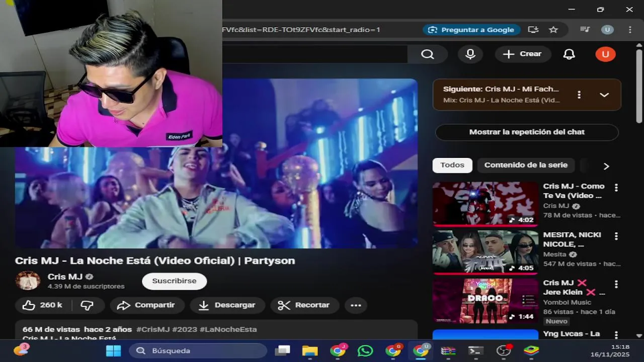Open Chrome media controls icon
Image resolution: width=644 pixels, height=362 pixels.
pyautogui.click(x=585, y=30)
